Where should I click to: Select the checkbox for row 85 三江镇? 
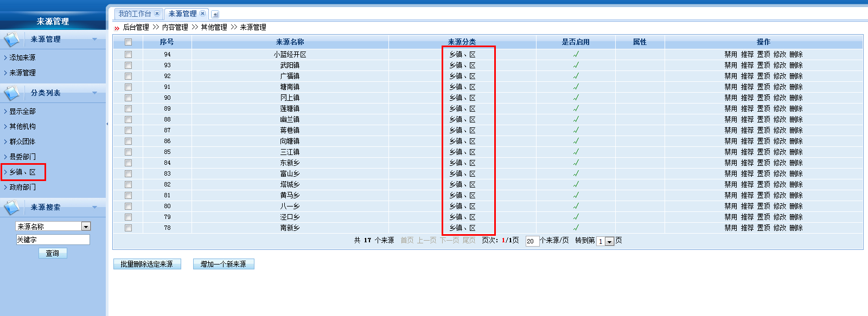pyautogui.click(x=128, y=152)
